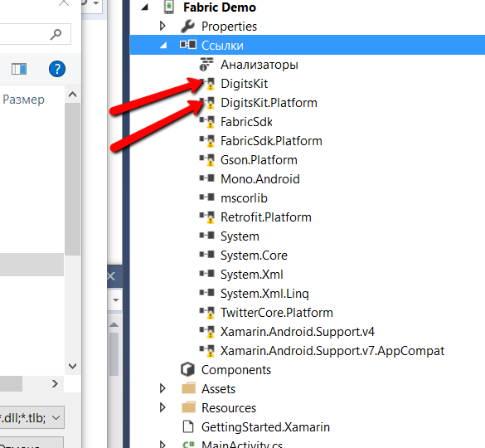
Task: Click the TwitterCore.Platform warning reference icon
Action: (x=207, y=313)
